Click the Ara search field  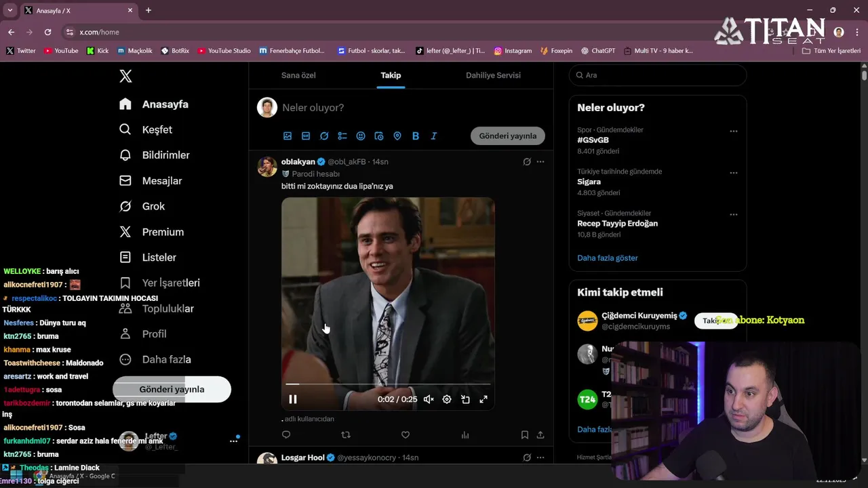[x=658, y=75]
